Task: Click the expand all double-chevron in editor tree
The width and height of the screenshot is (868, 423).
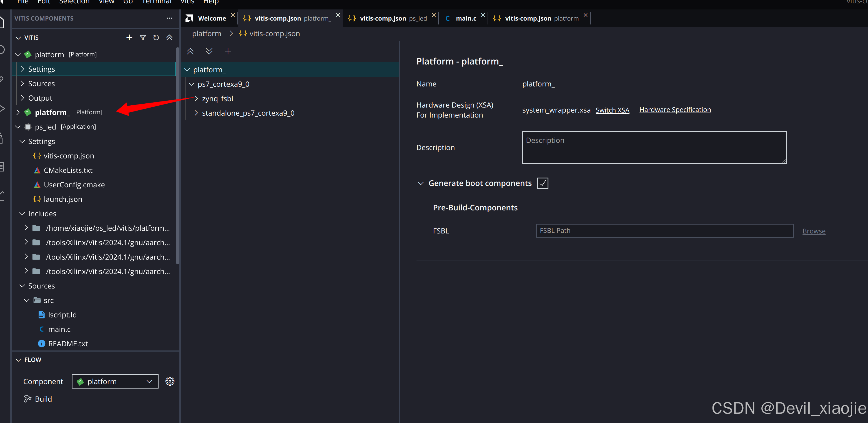Action: pyautogui.click(x=209, y=51)
